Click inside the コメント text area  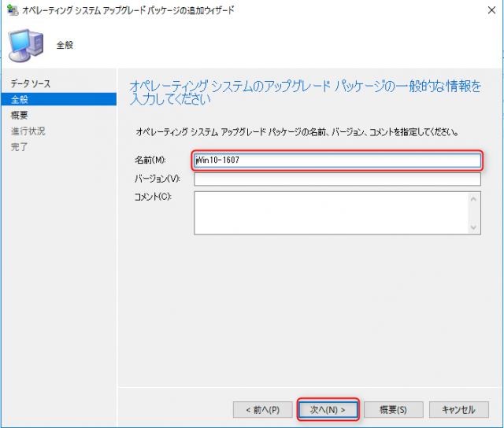(331, 212)
